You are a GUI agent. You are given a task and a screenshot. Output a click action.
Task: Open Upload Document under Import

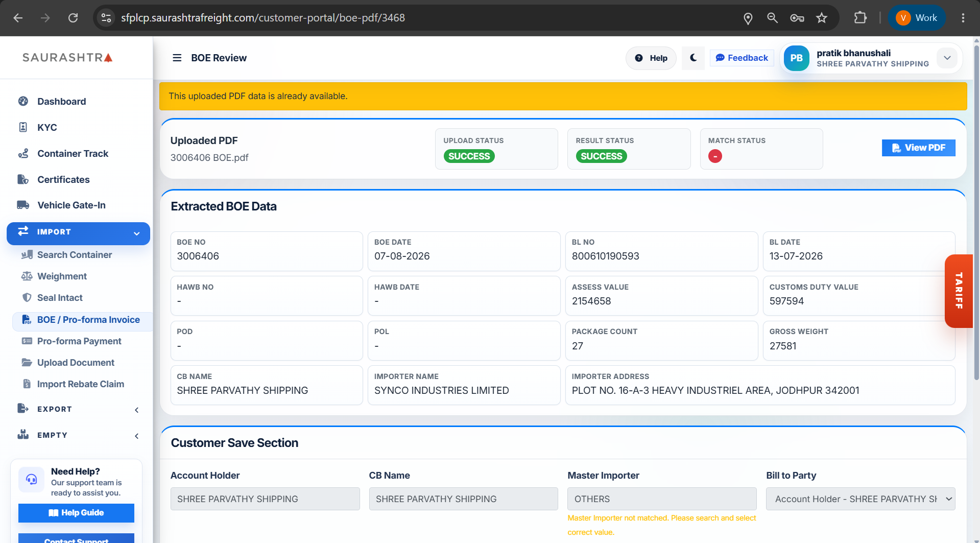tap(76, 362)
